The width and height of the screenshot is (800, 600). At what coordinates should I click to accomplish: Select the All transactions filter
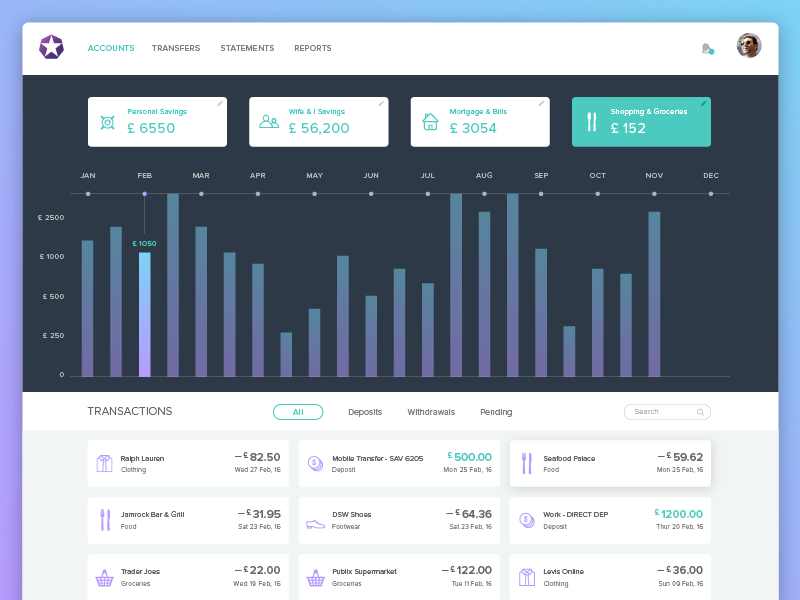tap(298, 412)
